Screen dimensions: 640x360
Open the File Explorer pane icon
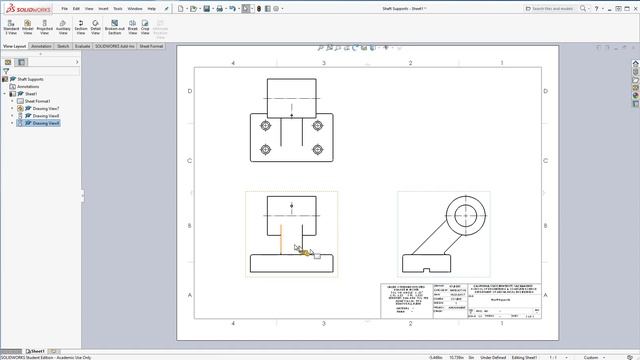[x=636, y=80]
